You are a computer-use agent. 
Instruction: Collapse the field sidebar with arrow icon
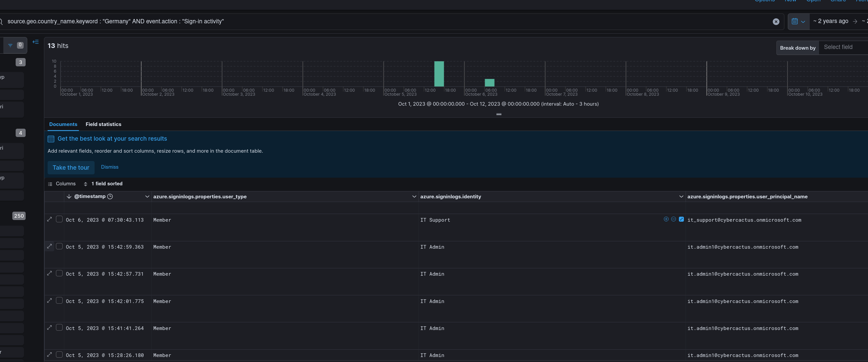[35, 42]
